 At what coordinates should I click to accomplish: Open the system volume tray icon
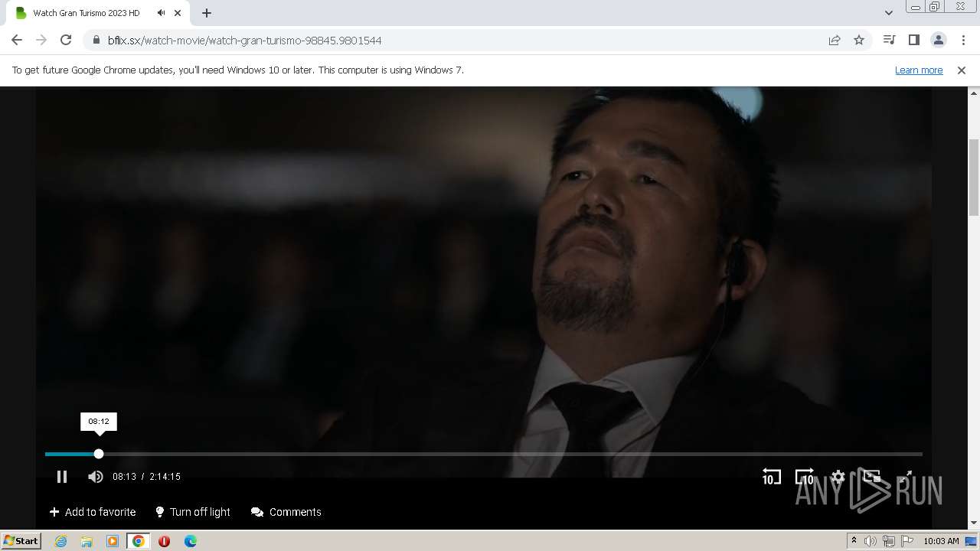(871, 541)
